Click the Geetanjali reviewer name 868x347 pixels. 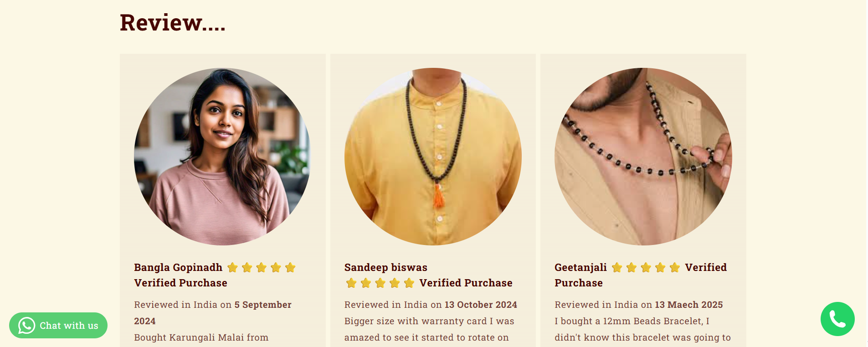pos(580,267)
